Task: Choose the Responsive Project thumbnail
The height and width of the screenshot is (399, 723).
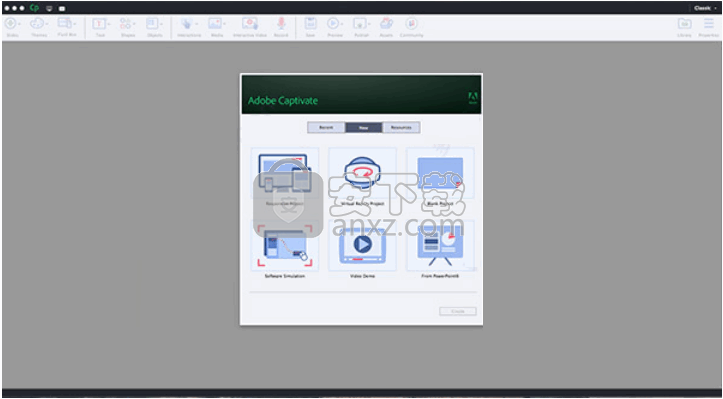Action: [x=285, y=173]
